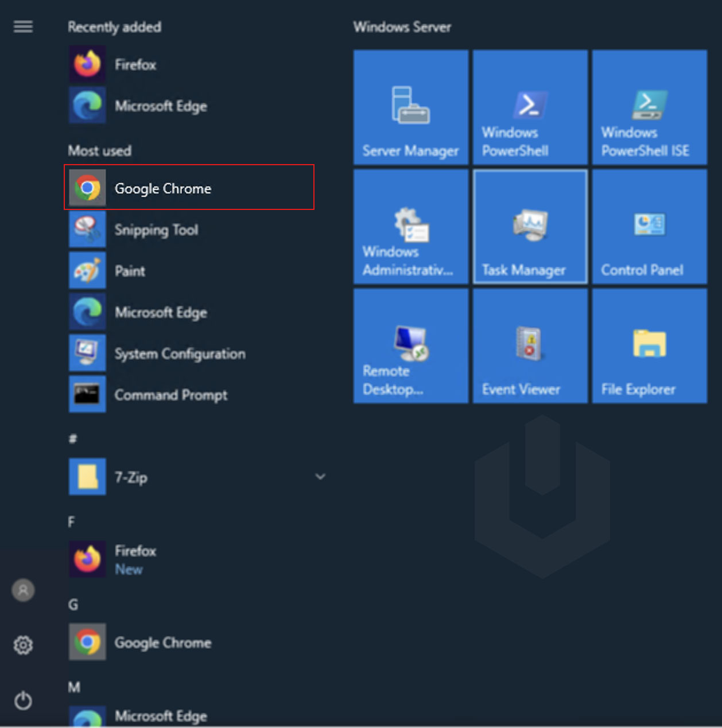This screenshot has width=722, height=728.
Task: Click the G section header letter
Action: pos(73,604)
